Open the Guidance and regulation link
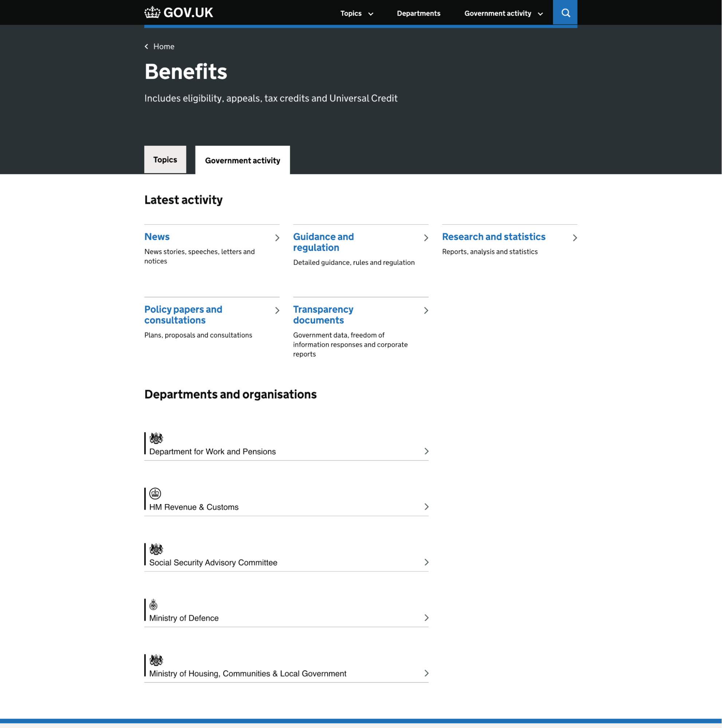The image size is (722, 728). click(324, 242)
